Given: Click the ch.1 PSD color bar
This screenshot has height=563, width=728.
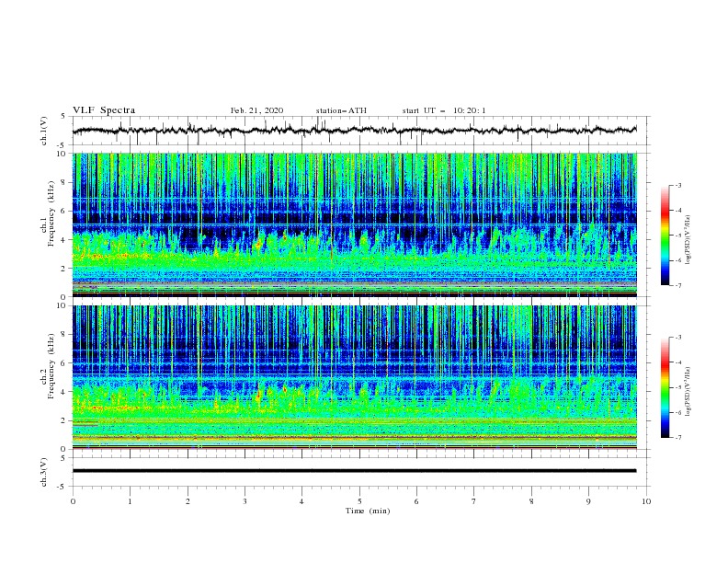Looking at the screenshot, I should pyautogui.click(x=665, y=235).
